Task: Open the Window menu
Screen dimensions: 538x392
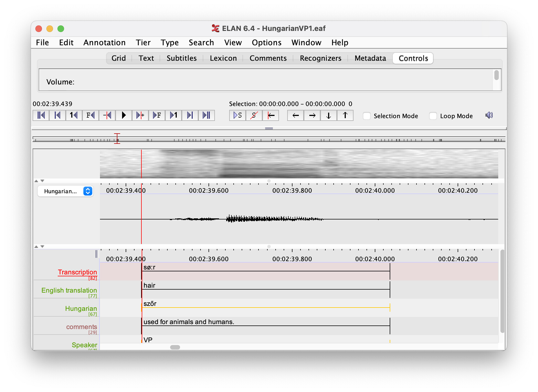Action: point(306,43)
